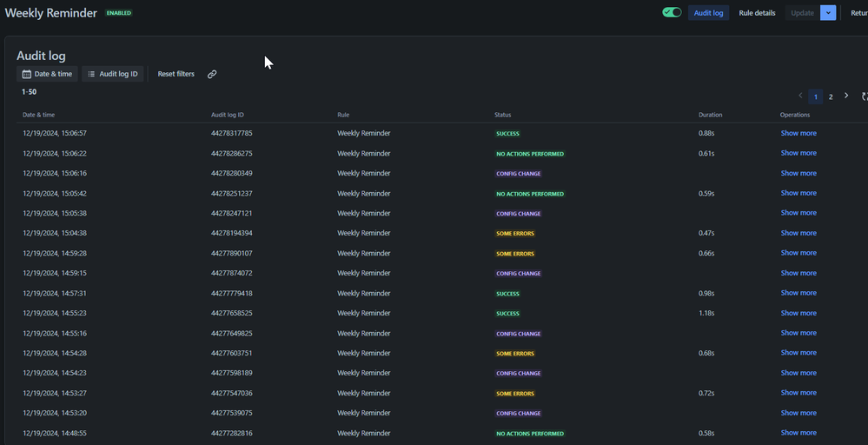
Task: Click Show more for log 44277779418
Action: 798,293
